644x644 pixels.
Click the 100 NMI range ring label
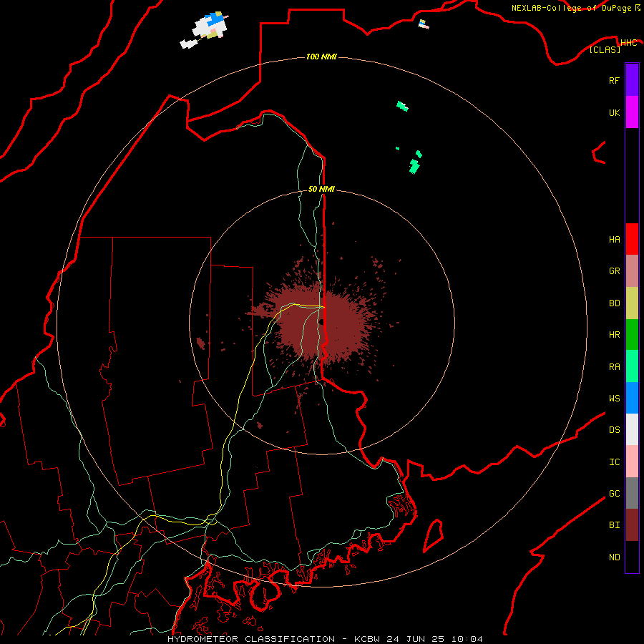(321, 57)
